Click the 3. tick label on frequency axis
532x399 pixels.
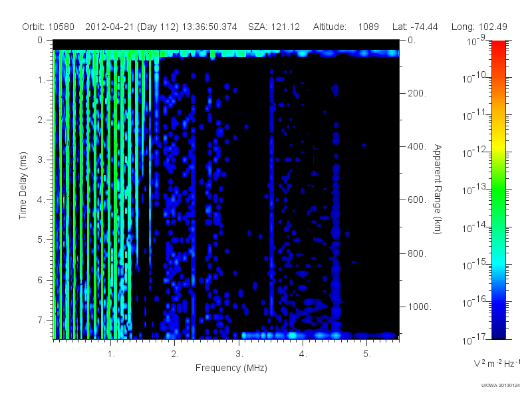[239, 354]
